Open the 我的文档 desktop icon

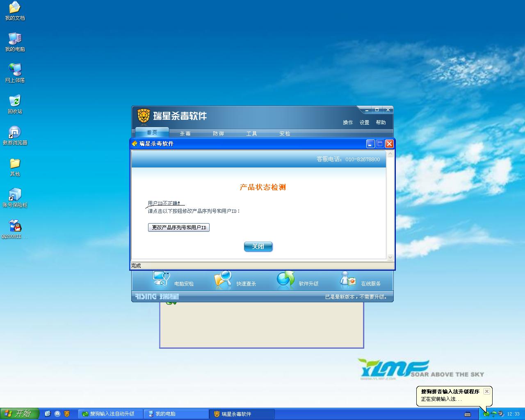point(15,11)
